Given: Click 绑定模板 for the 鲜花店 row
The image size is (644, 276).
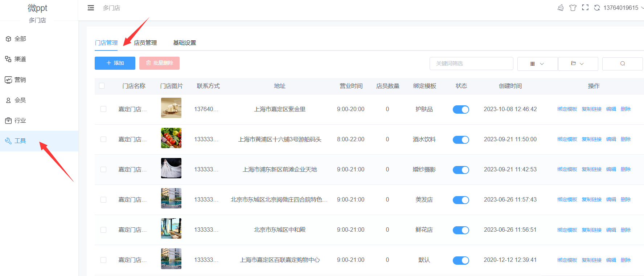Looking at the screenshot, I should [567, 230].
